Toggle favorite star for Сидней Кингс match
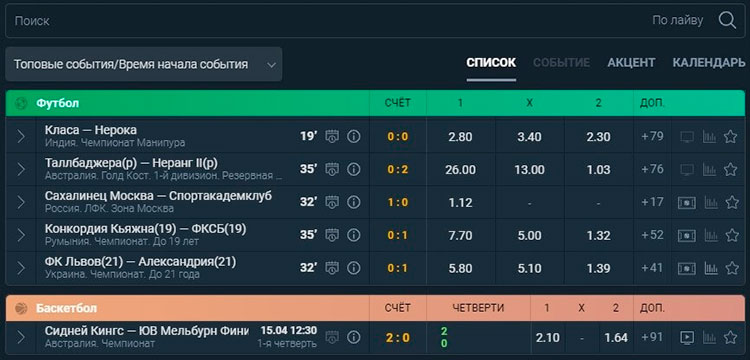The height and width of the screenshot is (360, 750). click(730, 338)
